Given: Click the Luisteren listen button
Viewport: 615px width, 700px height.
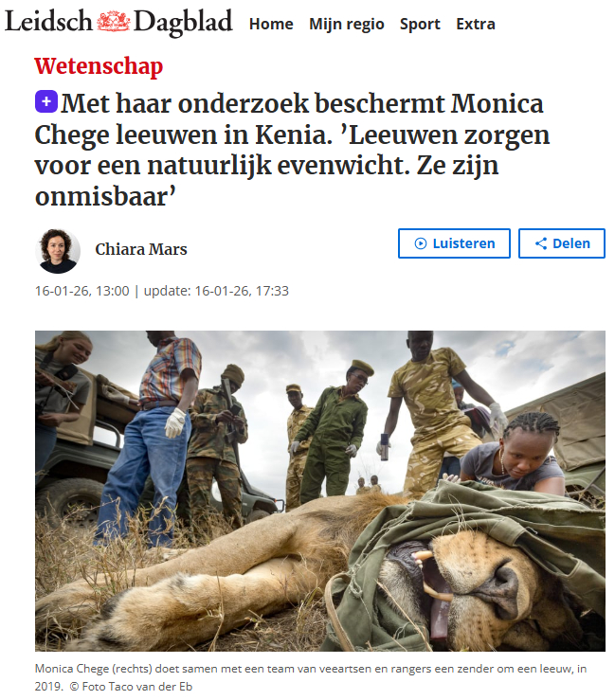Looking at the screenshot, I should pos(454,243).
